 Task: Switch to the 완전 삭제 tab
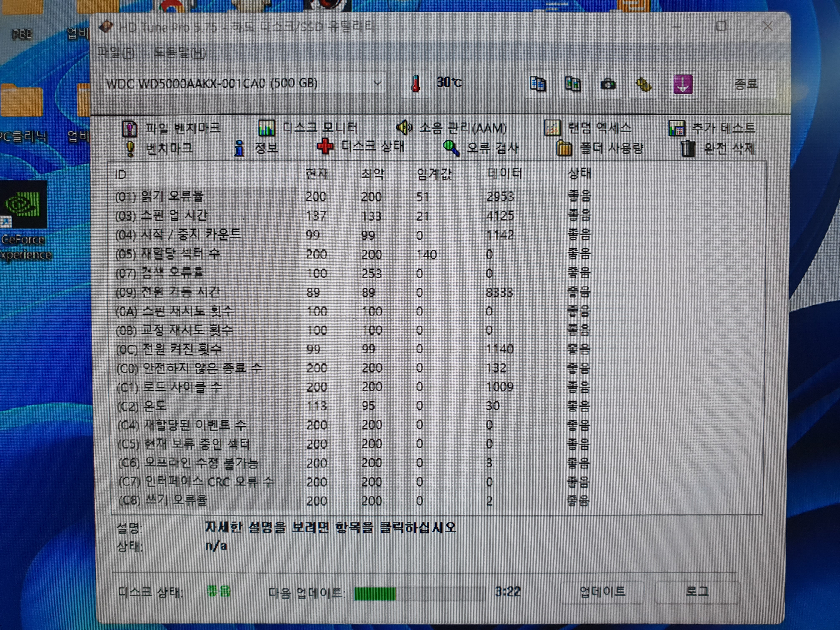(718, 149)
